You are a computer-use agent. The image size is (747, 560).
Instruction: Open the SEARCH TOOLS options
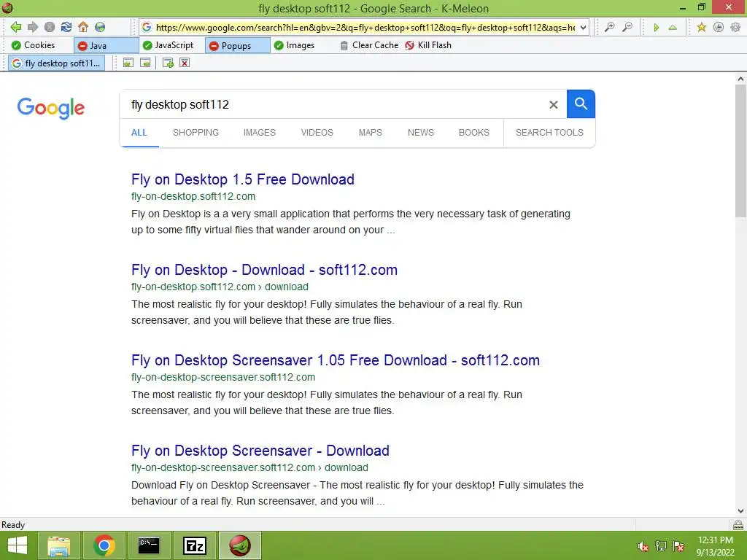click(549, 133)
